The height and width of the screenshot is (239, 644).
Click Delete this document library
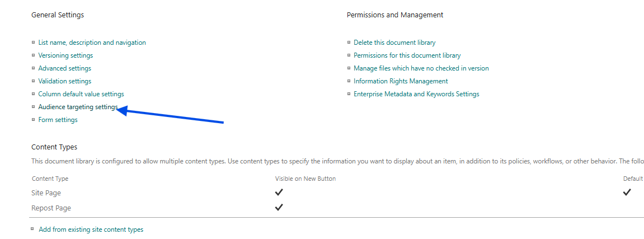click(x=394, y=43)
